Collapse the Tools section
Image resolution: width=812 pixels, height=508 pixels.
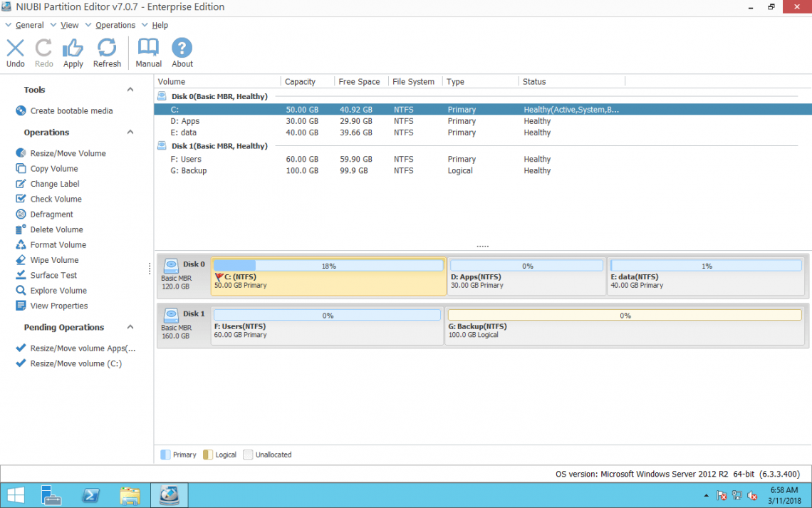pyautogui.click(x=130, y=90)
